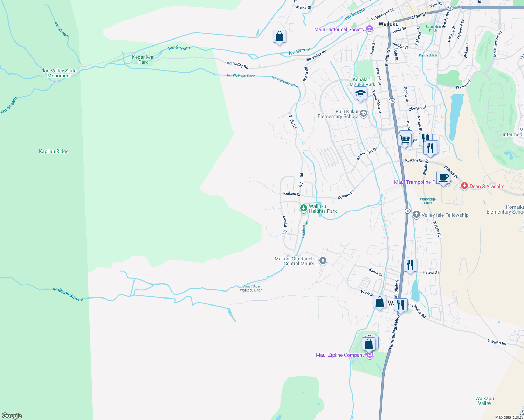Click the Maui Zipline Company attraction icon
The width and height of the screenshot is (524, 420).
coord(370,355)
